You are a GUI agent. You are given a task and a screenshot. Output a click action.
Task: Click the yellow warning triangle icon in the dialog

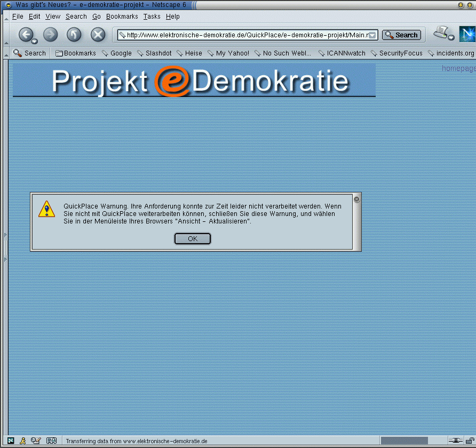point(47,209)
